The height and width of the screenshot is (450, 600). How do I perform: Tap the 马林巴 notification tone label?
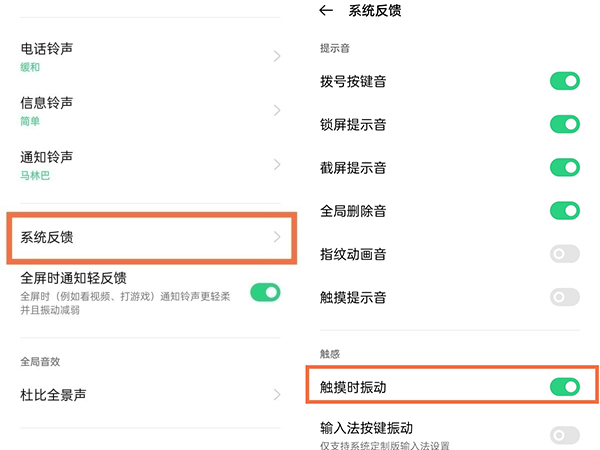click(x=35, y=176)
